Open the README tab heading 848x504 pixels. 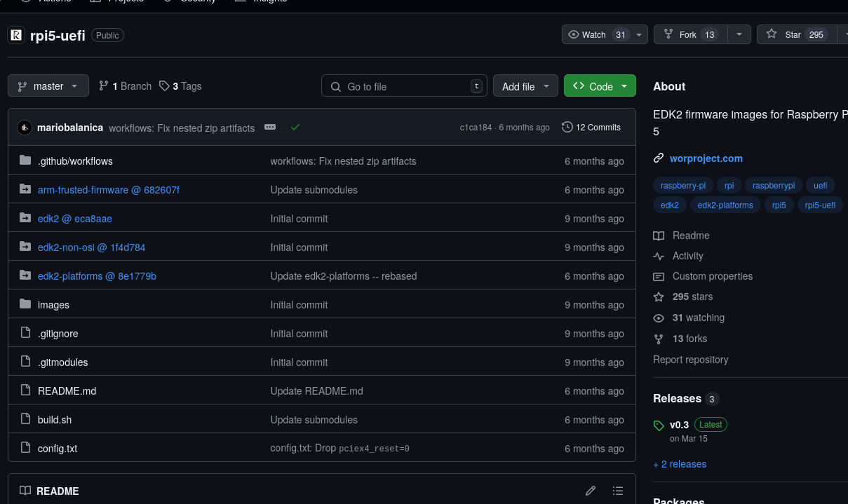pyautogui.click(x=49, y=491)
